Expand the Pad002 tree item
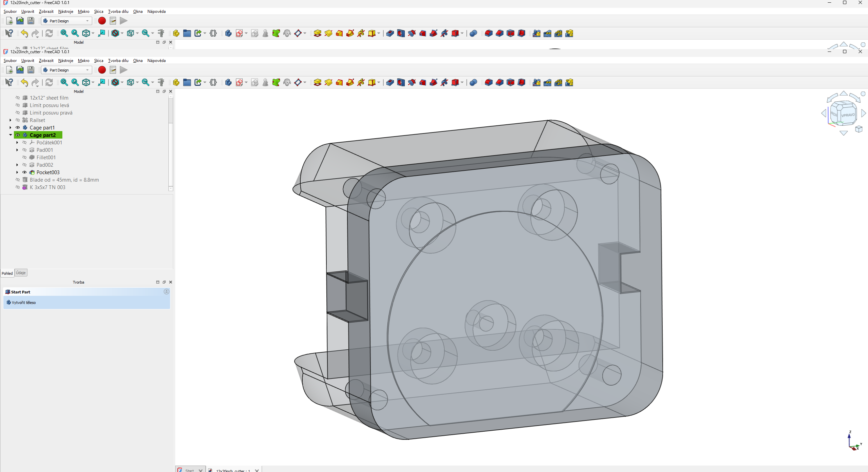The width and height of the screenshot is (868, 472). coord(17,165)
